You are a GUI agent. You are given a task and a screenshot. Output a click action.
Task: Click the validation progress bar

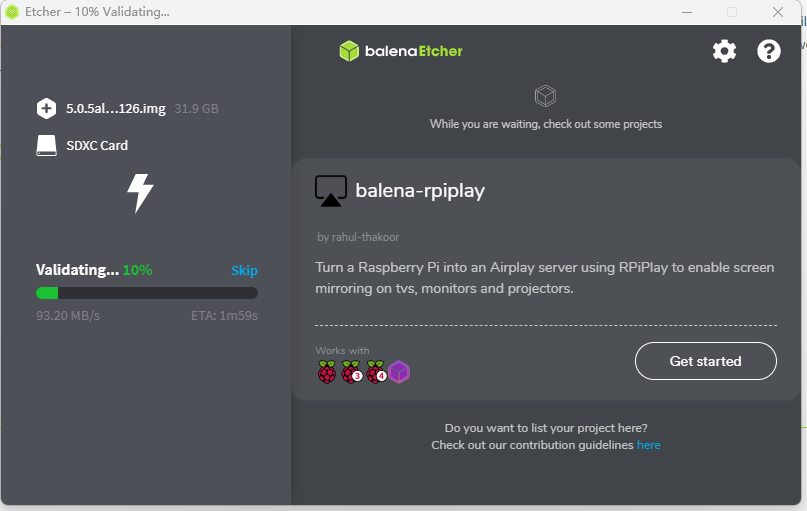147,293
